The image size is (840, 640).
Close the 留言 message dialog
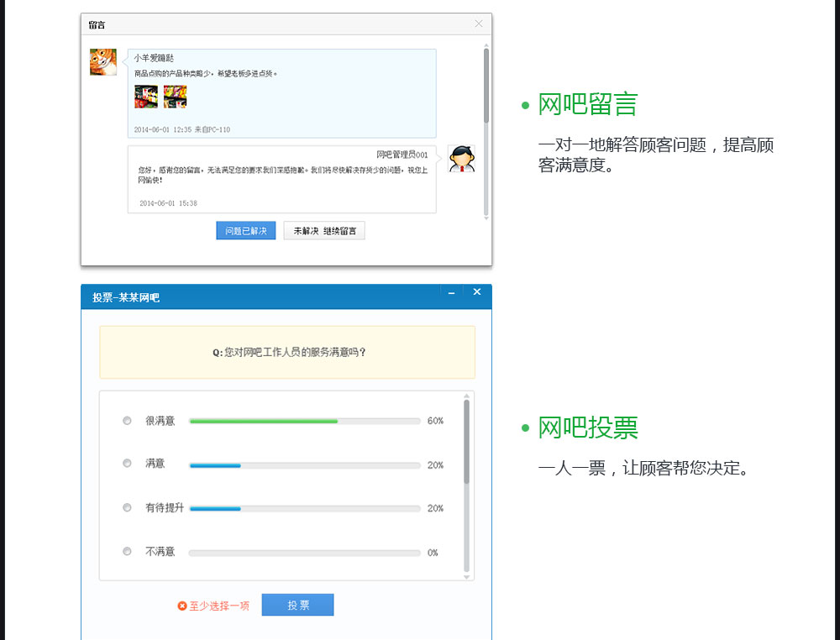click(x=479, y=24)
